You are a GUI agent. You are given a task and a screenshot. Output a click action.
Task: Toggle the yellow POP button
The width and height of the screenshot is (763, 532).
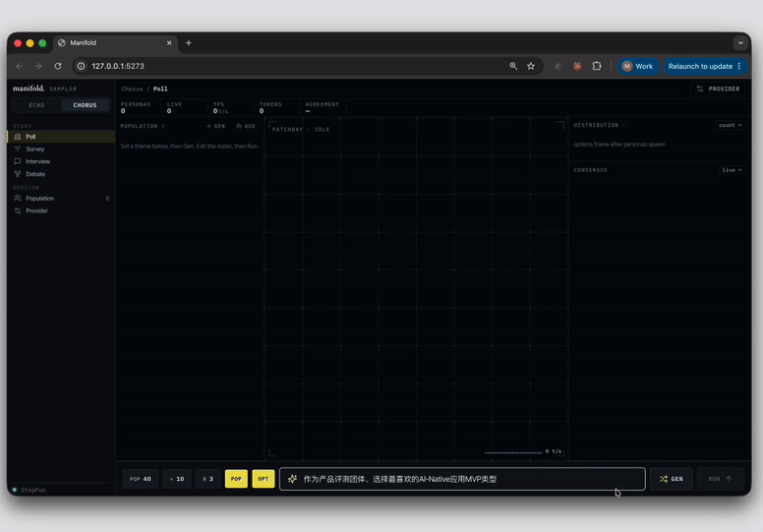coord(236,479)
